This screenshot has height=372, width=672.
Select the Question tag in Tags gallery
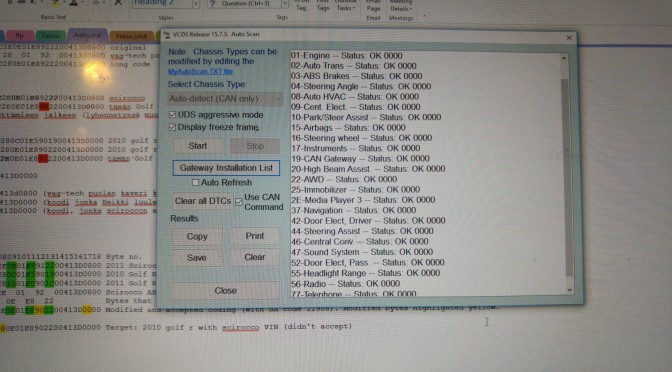pyautogui.click(x=243, y=3)
